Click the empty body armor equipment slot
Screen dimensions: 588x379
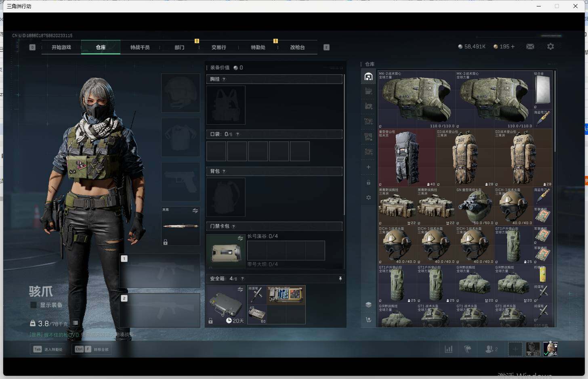coord(181,138)
